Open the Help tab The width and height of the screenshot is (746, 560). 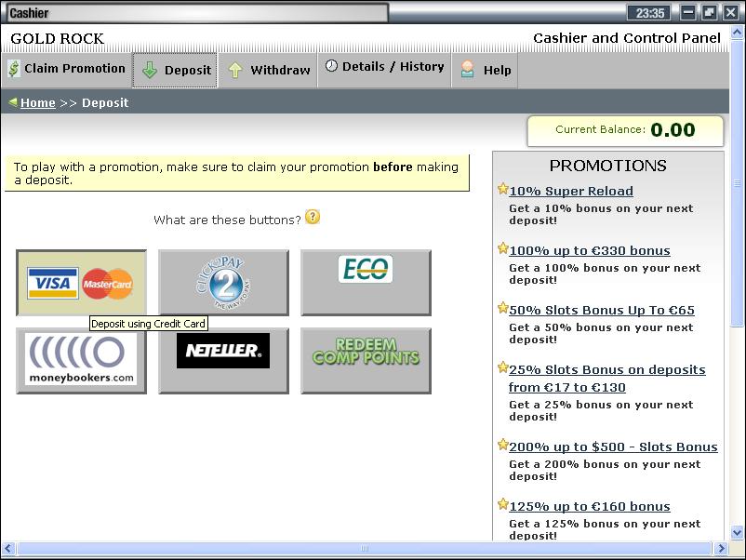click(486, 70)
